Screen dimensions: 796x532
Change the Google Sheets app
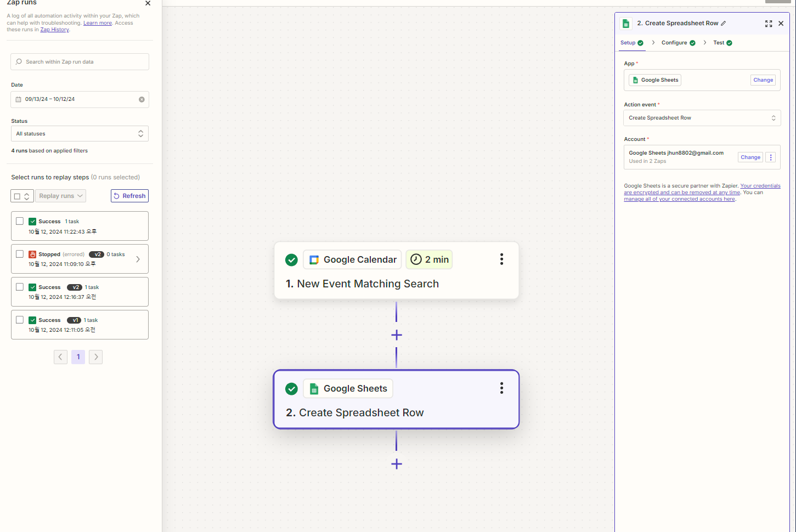763,80
